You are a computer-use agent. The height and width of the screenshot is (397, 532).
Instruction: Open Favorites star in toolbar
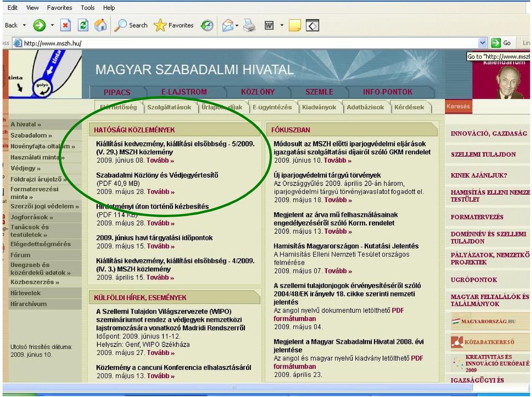(173, 25)
